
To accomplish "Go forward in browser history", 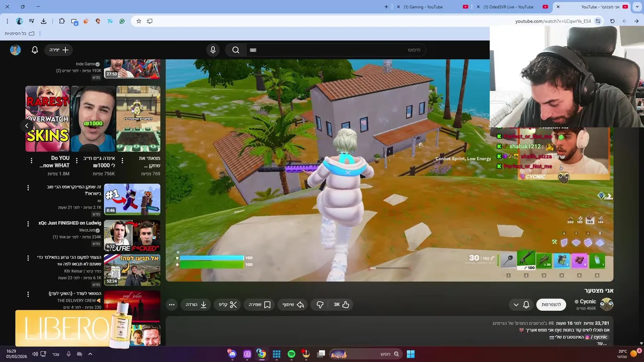I will point(636,21).
